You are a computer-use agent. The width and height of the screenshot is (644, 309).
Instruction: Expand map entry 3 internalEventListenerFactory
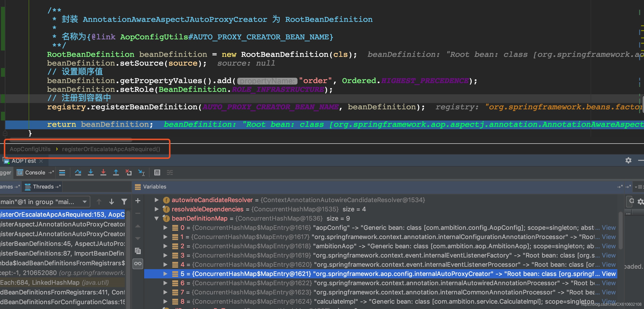[165, 255]
